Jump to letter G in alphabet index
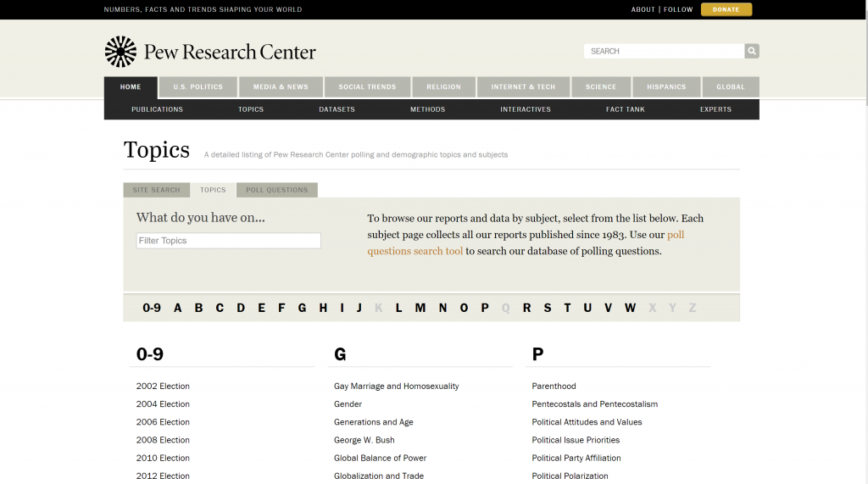Screen dimensions: 868x484 click(302, 308)
